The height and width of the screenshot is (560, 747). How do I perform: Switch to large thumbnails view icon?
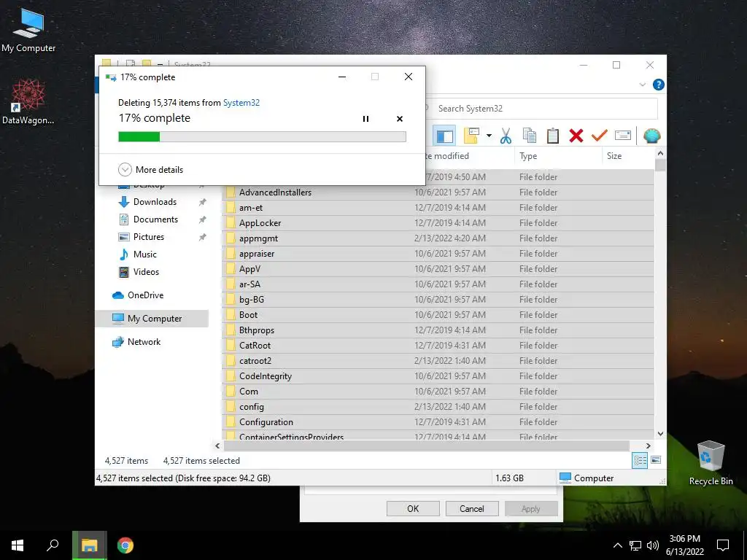click(x=656, y=460)
